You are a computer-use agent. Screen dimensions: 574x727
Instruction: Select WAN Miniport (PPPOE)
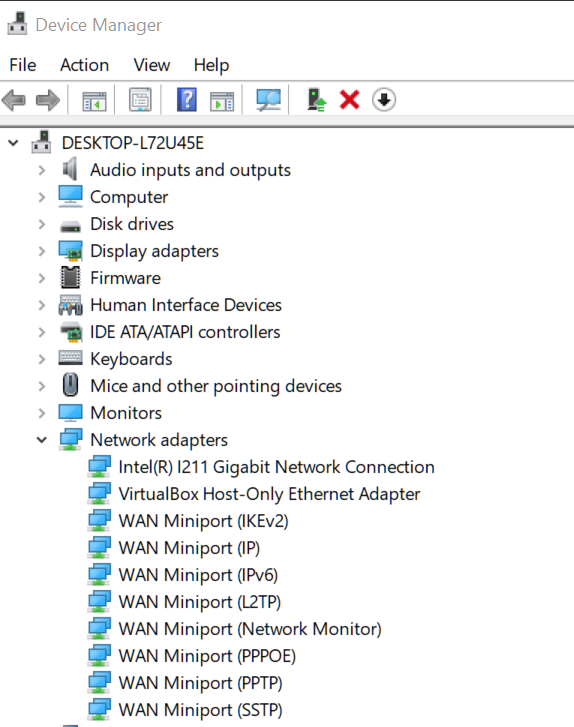tap(207, 656)
